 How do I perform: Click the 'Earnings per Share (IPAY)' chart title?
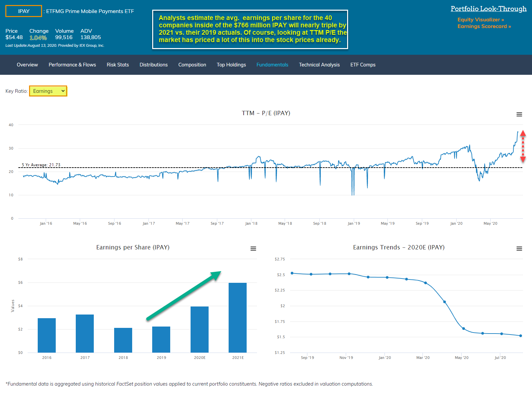(133, 247)
